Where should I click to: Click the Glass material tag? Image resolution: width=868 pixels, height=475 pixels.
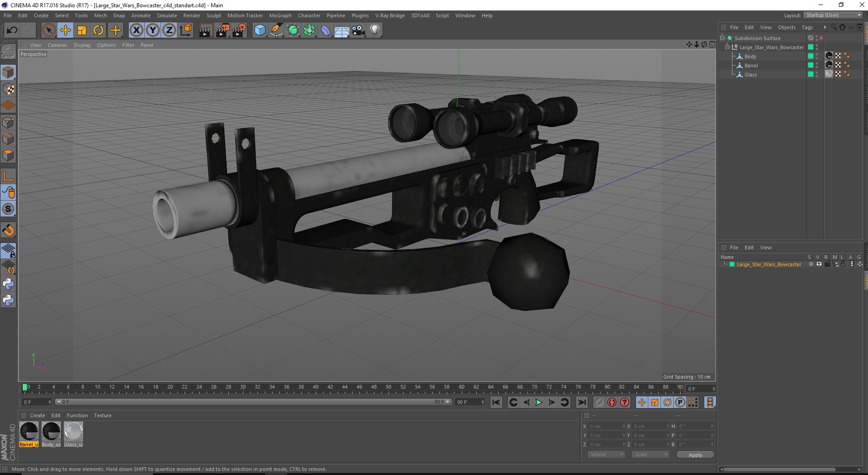coord(829,74)
